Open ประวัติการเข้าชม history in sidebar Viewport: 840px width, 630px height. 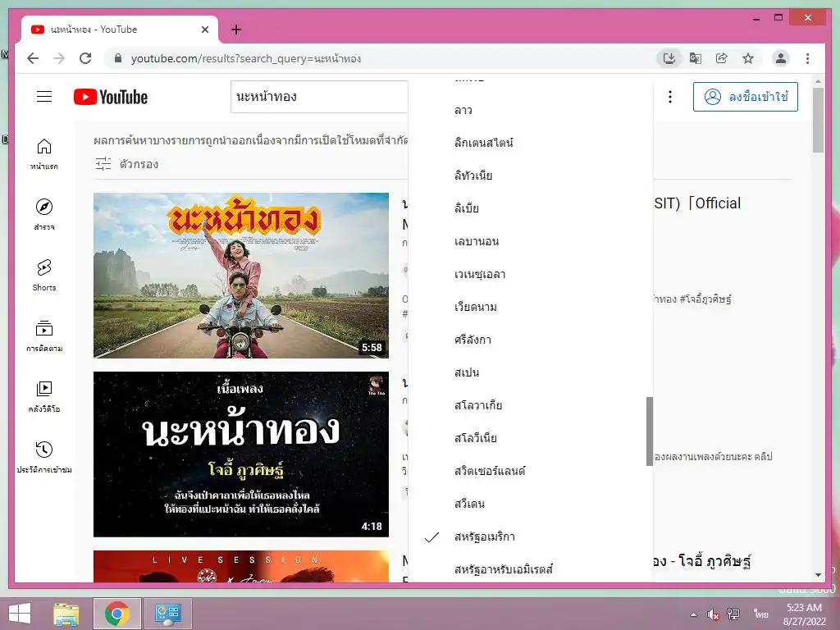44,457
